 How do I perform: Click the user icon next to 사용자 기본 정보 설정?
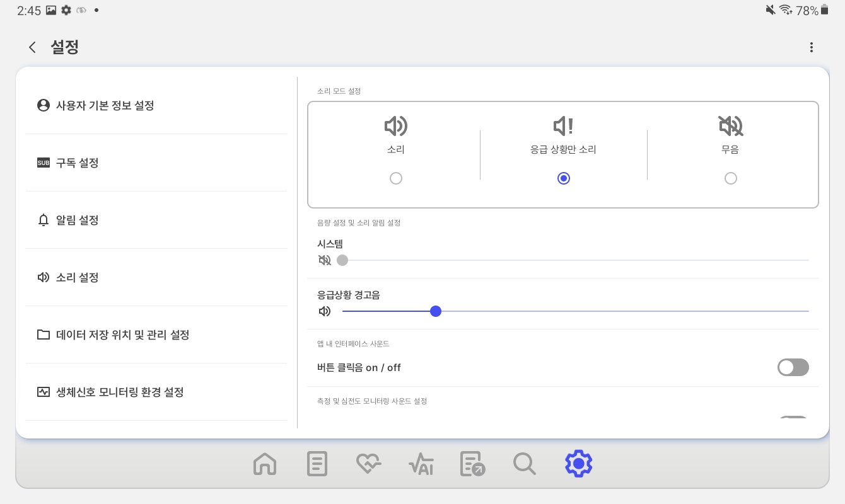click(44, 105)
